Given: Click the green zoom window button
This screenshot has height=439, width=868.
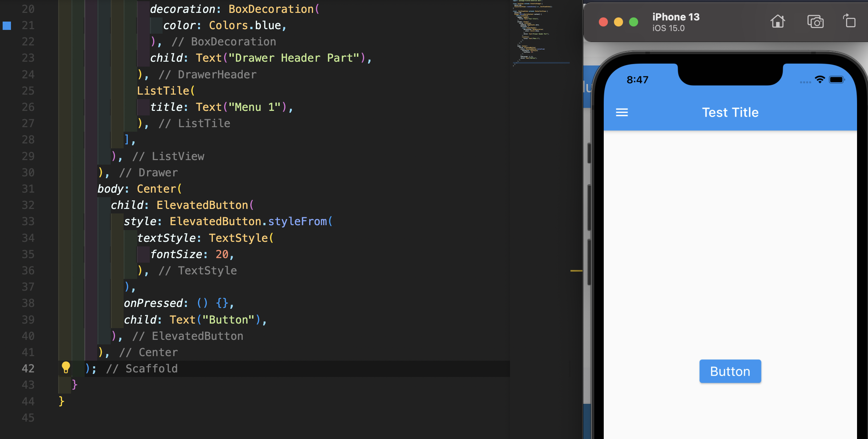Looking at the screenshot, I should coord(634,22).
